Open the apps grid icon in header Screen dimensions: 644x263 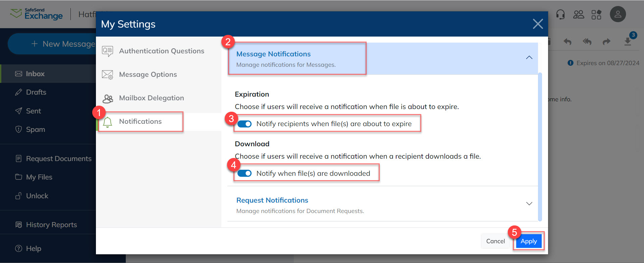[x=596, y=14]
